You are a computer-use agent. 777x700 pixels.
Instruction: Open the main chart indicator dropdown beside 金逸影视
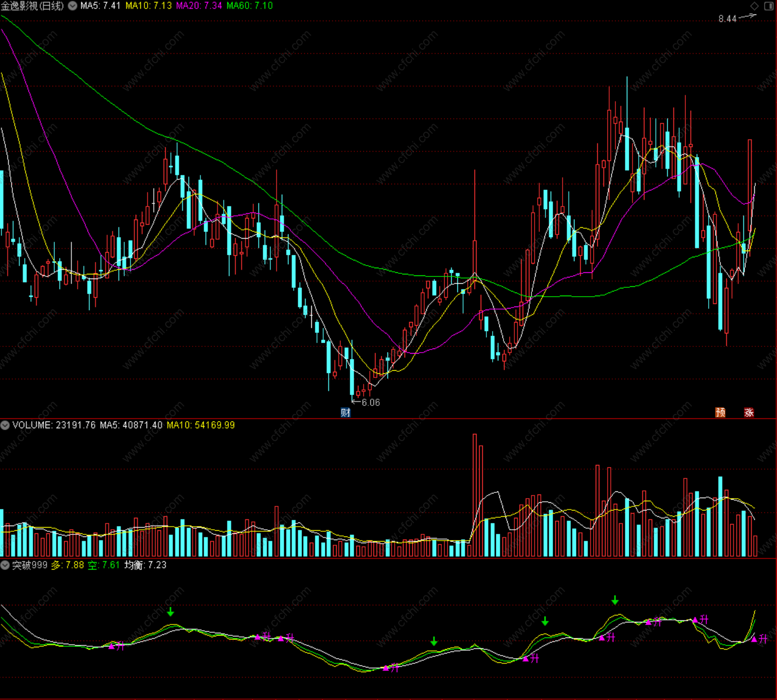tap(73, 6)
